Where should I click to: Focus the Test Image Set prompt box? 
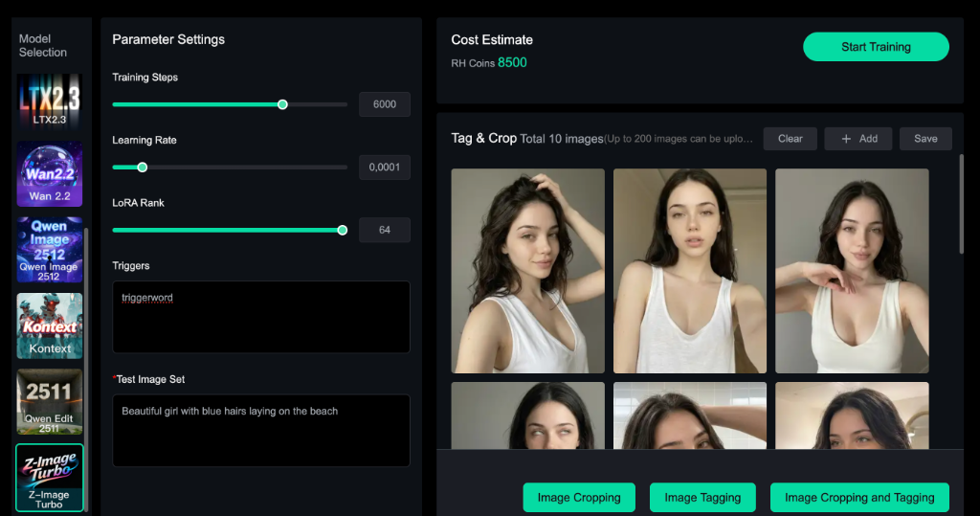[x=261, y=430]
